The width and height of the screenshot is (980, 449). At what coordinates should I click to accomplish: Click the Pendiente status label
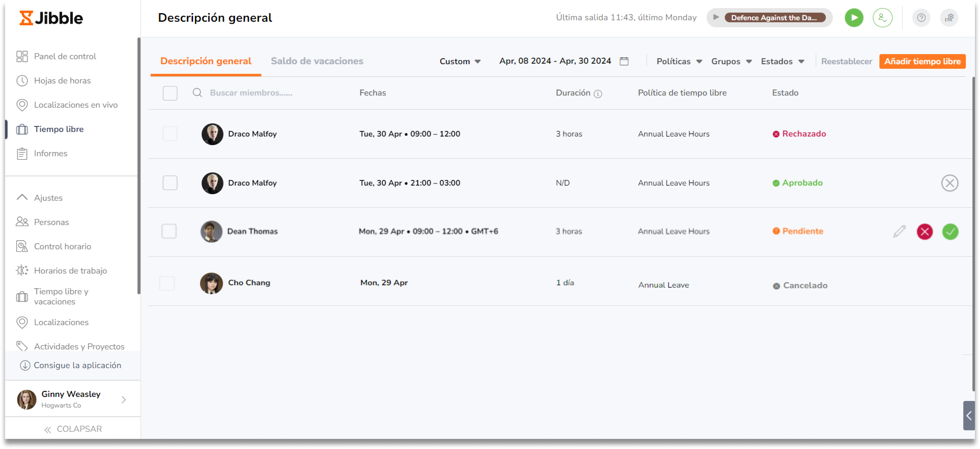click(x=798, y=231)
